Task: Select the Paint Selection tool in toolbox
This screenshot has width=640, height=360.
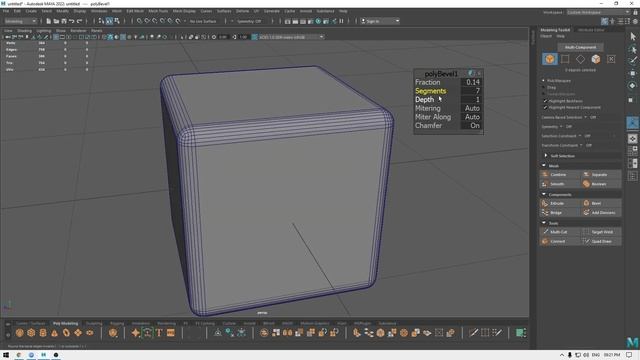Action: coord(633,61)
